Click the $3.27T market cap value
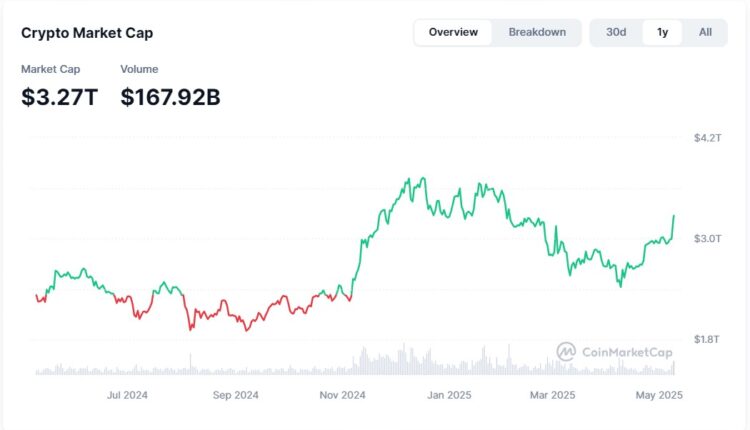Image resolution: width=750 pixels, height=430 pixels. click(60, 97)
